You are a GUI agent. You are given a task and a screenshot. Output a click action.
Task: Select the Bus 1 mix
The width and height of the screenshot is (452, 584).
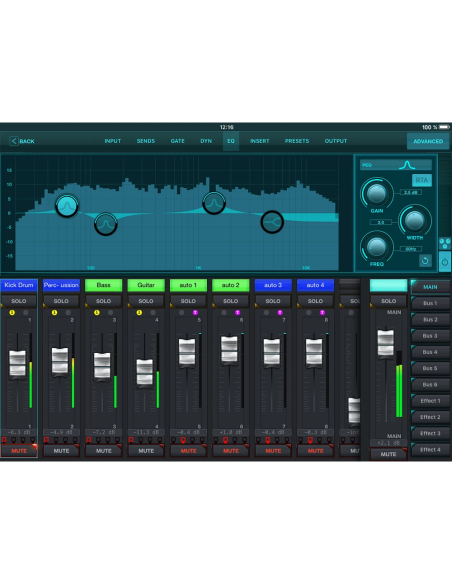(430, 303)
